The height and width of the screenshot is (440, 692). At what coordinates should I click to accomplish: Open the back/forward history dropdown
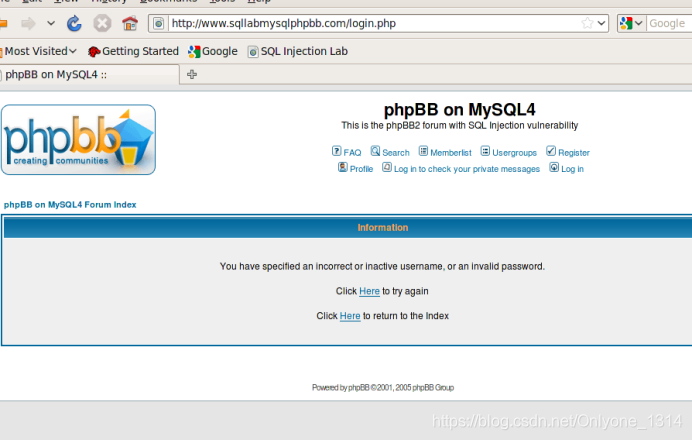[51, 23]
